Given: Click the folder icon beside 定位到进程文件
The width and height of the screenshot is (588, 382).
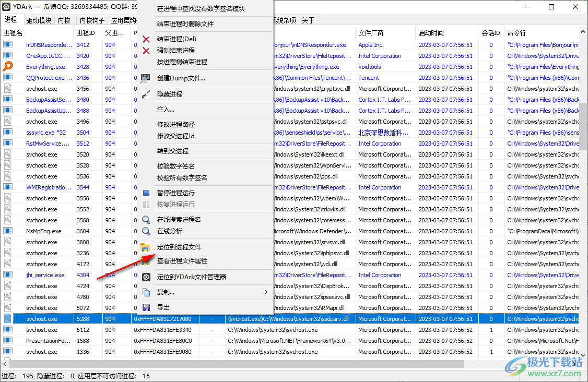Looking at the screenshot, I should point(145,247).
